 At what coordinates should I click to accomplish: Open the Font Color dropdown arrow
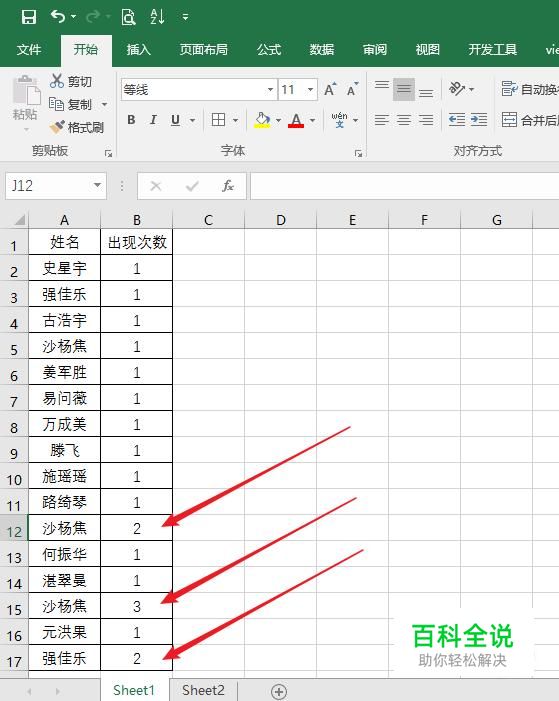313,120
